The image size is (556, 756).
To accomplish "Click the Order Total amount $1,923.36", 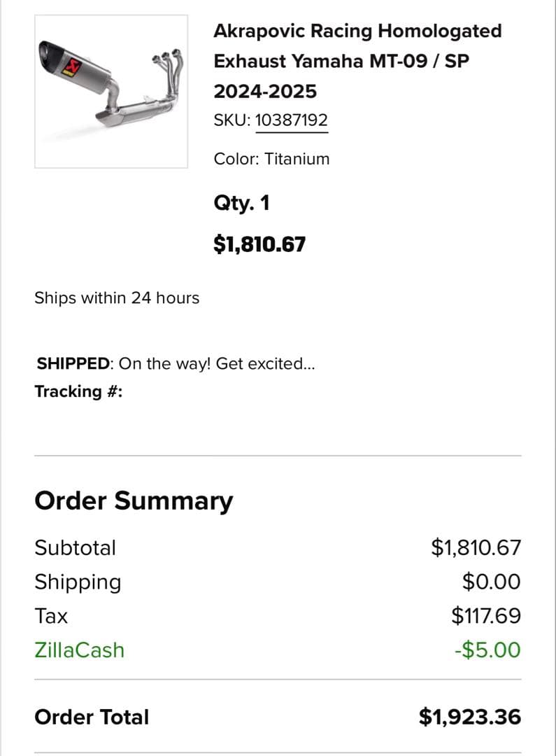I will 469,717.
